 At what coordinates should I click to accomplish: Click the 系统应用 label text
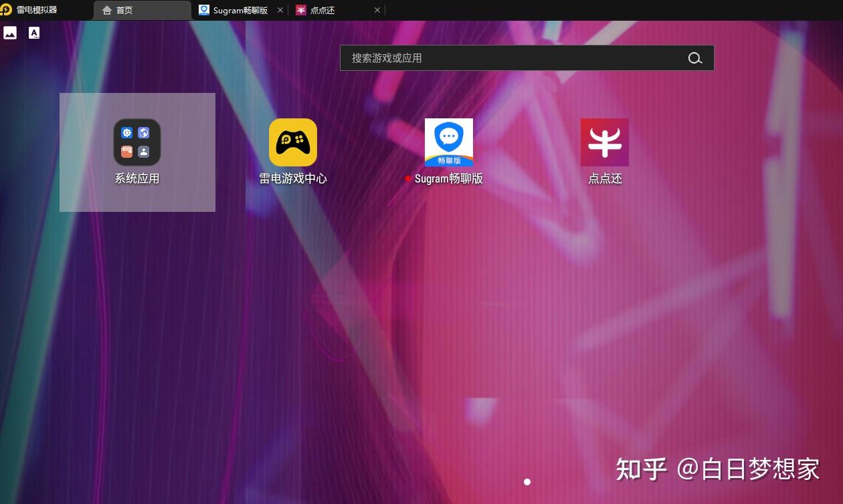coord(137,178)
